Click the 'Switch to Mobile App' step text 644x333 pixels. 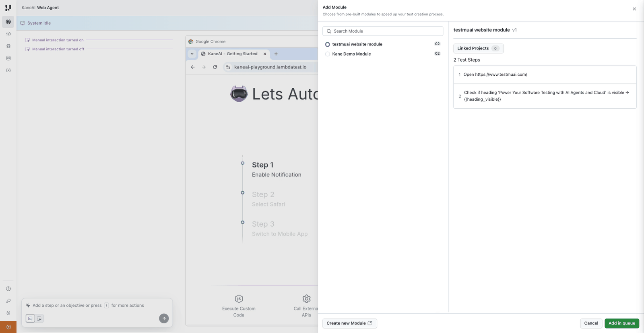coord(280,234)
